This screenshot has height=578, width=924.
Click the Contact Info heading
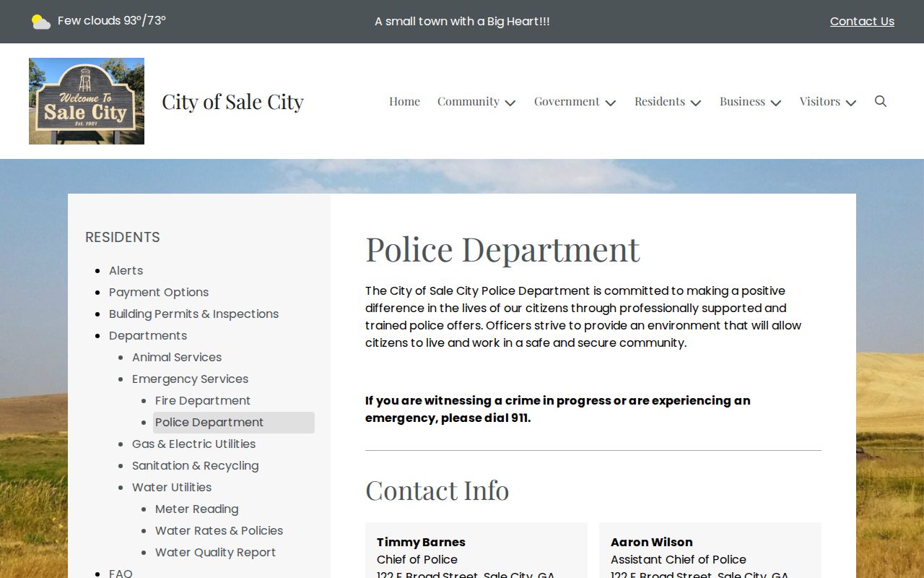[x=437, y=490]
